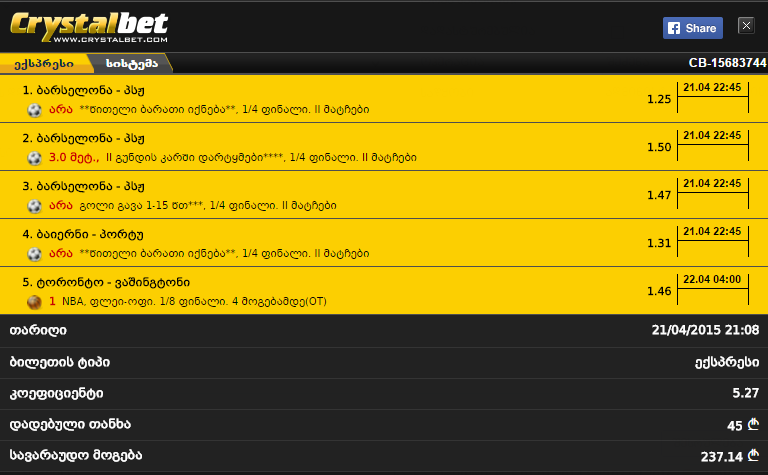This screenshot has height=475, width=768.
Task: Click soccer ball icon in ბაიერნი - პორტუ row
Action: click(x=34, y=254)
